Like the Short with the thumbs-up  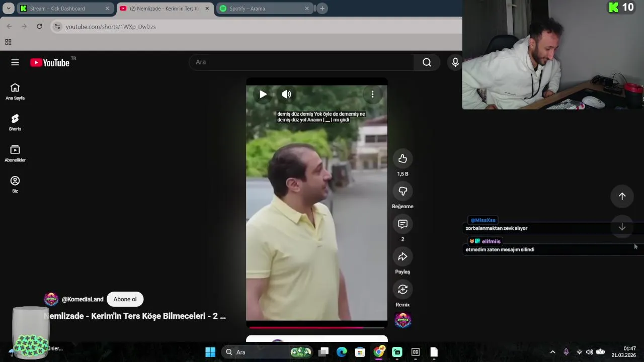pos(403,159)
